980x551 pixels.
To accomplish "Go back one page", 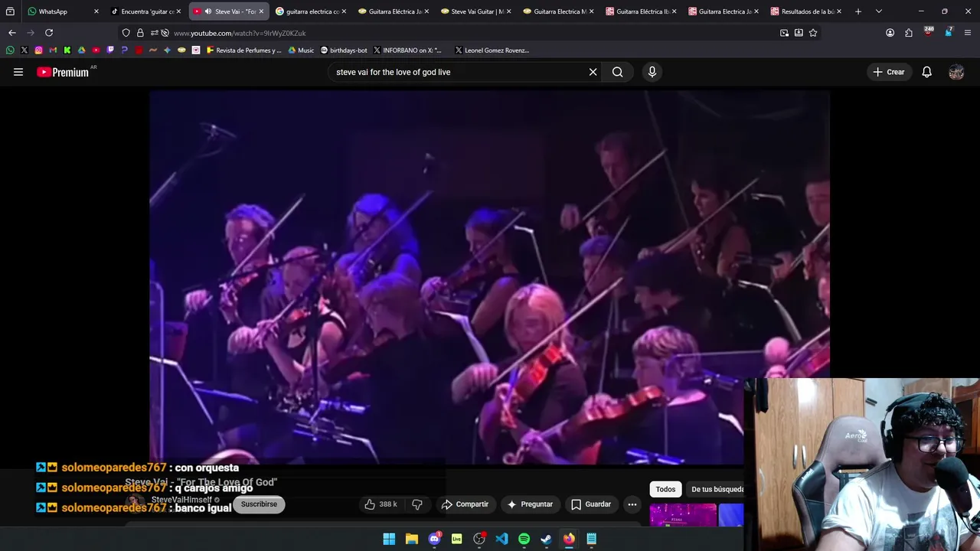I will pos(11,33).
